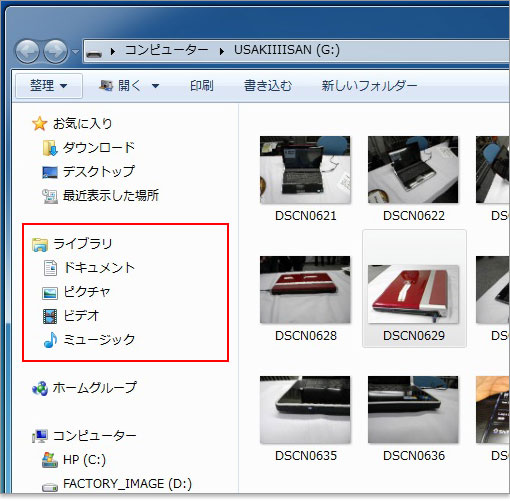Open 最近表示した場所 in favorites
This screenshot has width=510, height=501.
pyautogui.click(x=111, y=196)
